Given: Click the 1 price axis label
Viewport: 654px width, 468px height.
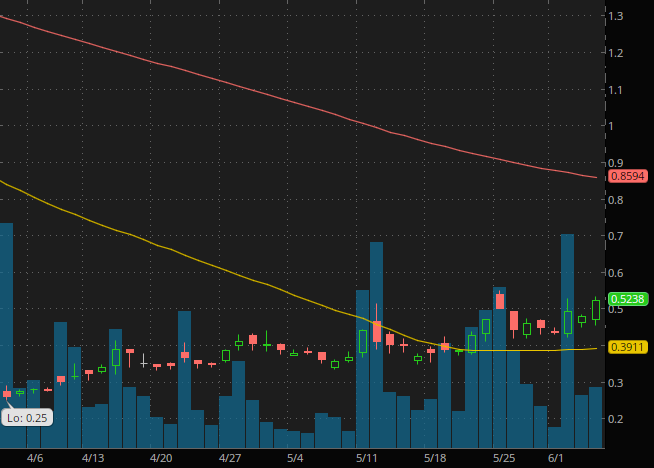Looking at the screenshot, I should (x=611, y=126).
